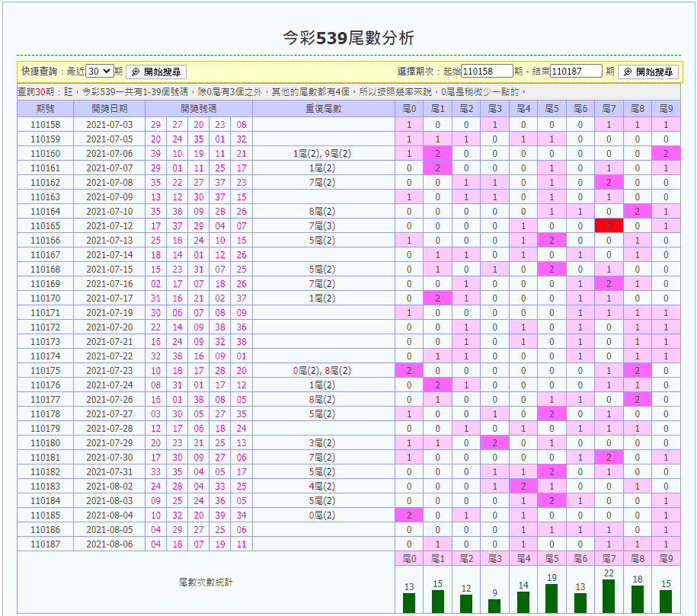Click the red tail-7 cell in row 110165

(x=609, y=226)
